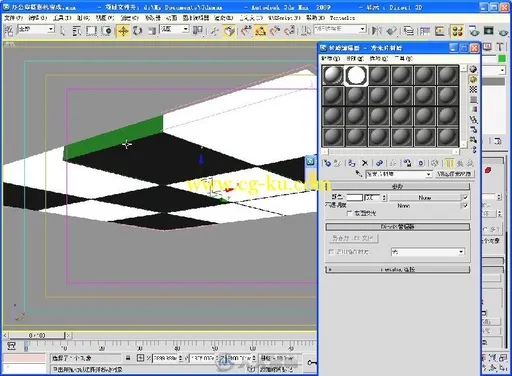Click the VRay灯光材质 material type button
The height and width of the screenshot is (376, 512).
point(455,174)
